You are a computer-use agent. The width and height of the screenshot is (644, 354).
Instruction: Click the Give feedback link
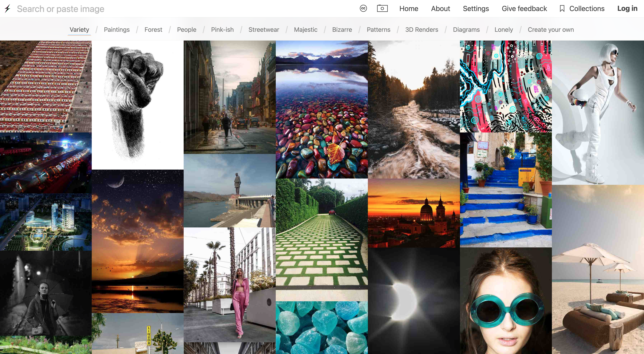pos(524,9)
